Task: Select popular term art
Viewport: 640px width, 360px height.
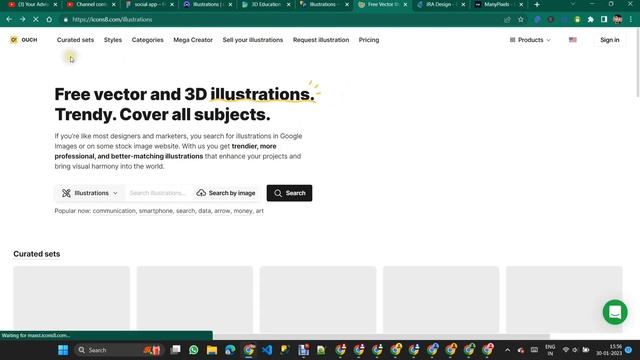Action: coord(260,211)
